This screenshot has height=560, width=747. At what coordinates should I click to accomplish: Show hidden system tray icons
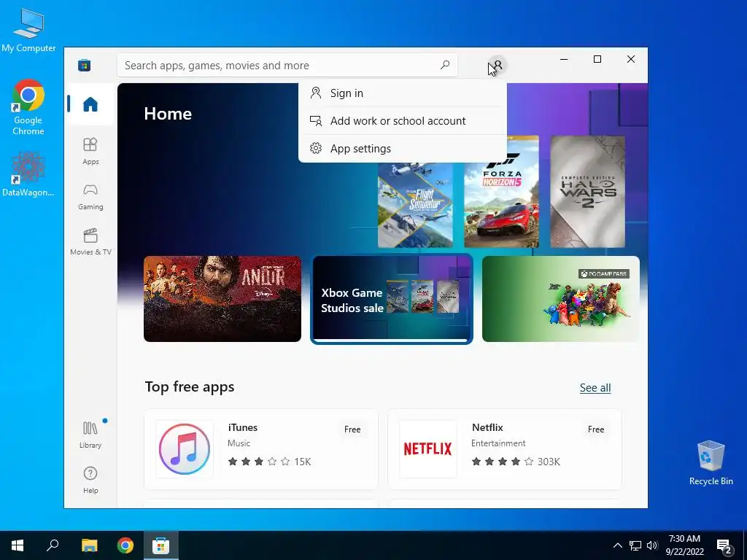point(617,545)
